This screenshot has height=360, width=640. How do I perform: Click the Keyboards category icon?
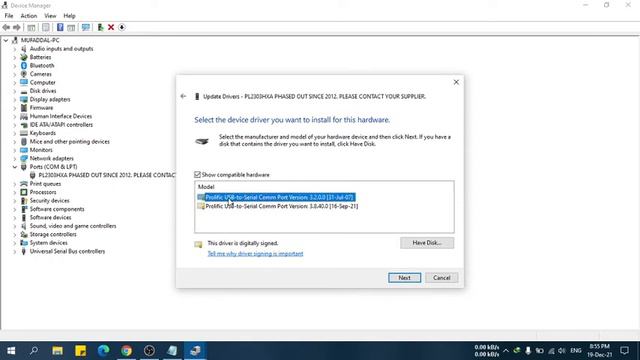coord(24,133)
